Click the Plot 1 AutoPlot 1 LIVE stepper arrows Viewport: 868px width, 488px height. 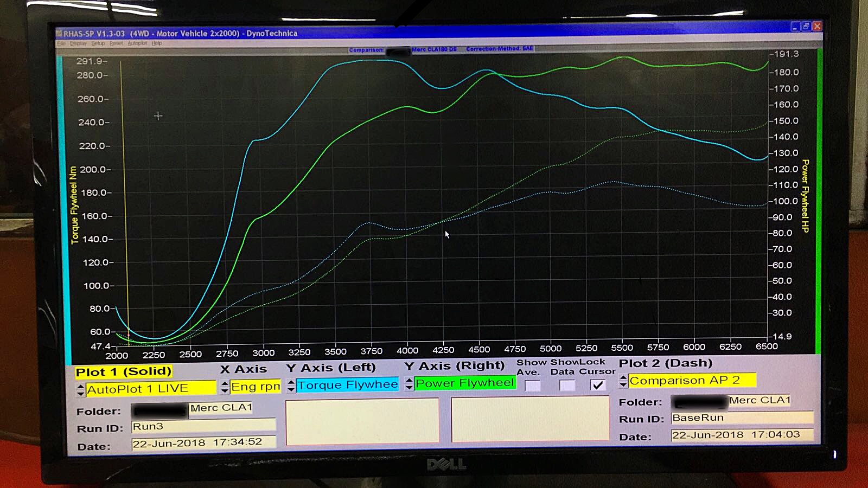[x=81, y=390]
